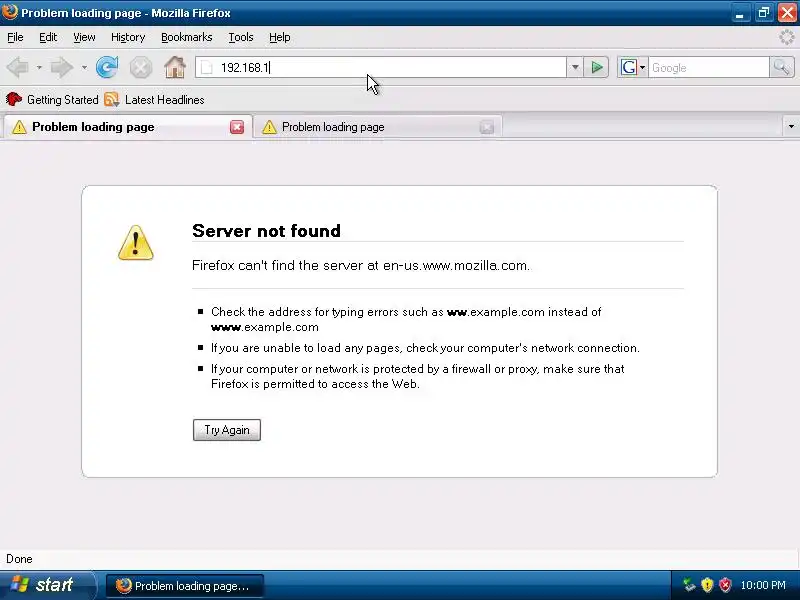This screenshot has height=600, width=800.
Task: Close the active Problem loading page tab
Action: [237, 127]
